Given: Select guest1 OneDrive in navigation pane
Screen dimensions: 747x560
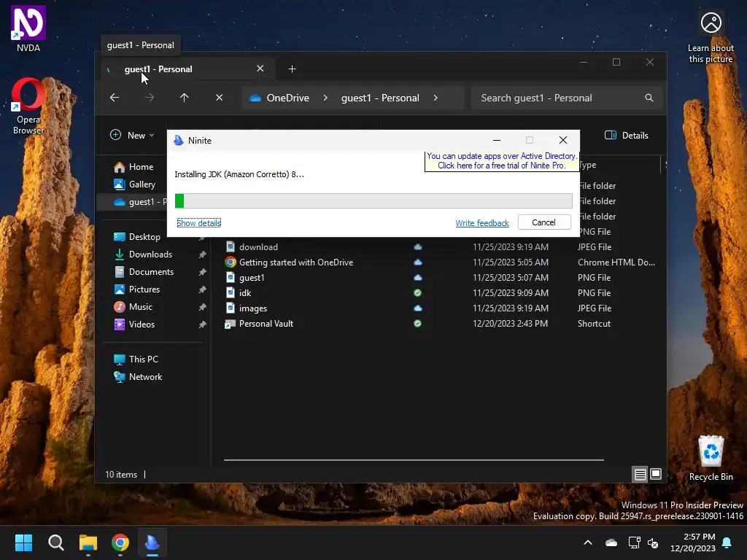Looking at the screenshot, I should coord(139,202).
